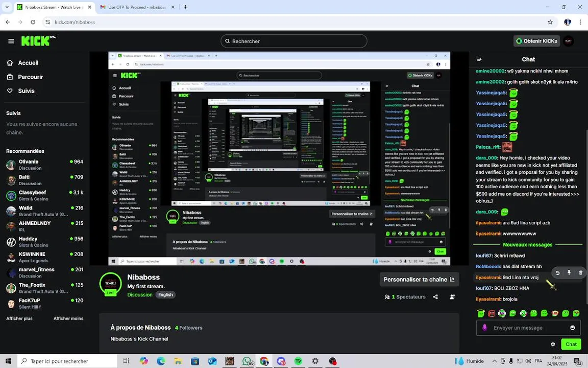The width and height of the screenshot is (588, 368).
Task: Open the account avatar menu top right
Action: 569,41
